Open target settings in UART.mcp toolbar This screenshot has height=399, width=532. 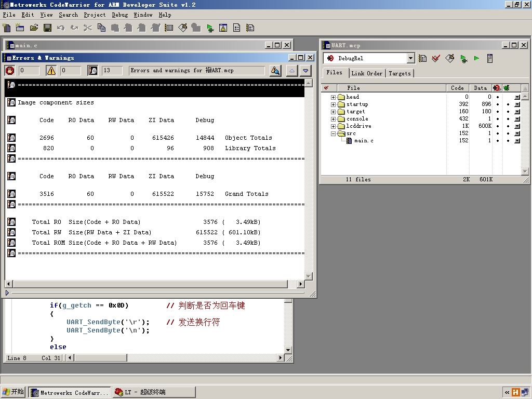pyautogui.click(x=422, y=58)
